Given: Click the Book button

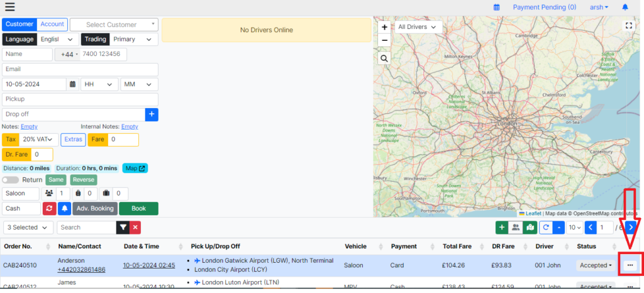Looking at the screenshot, I should point(138,209).
